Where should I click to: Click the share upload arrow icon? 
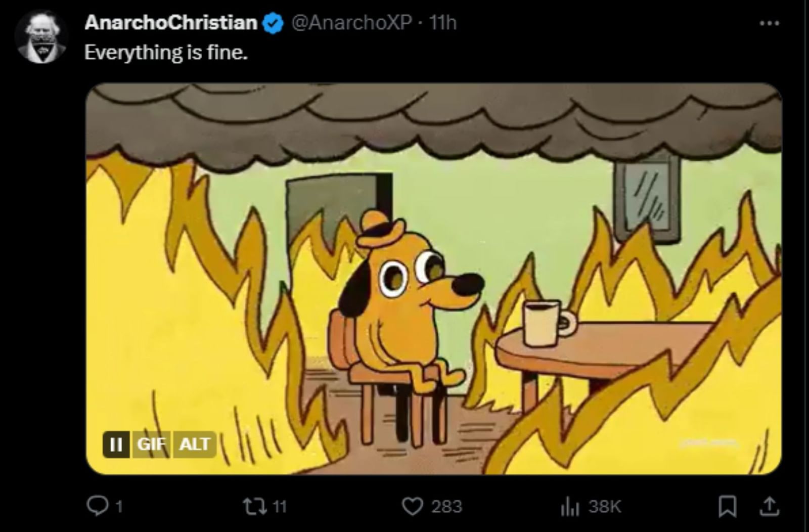769,506
